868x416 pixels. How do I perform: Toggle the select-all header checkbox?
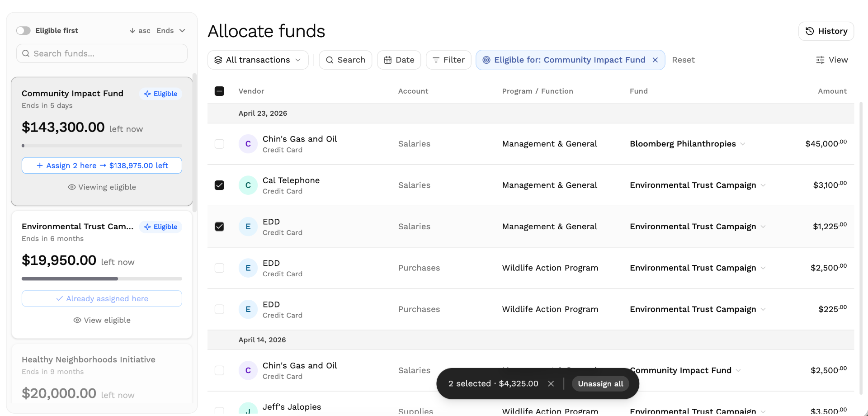pos(219,91)
